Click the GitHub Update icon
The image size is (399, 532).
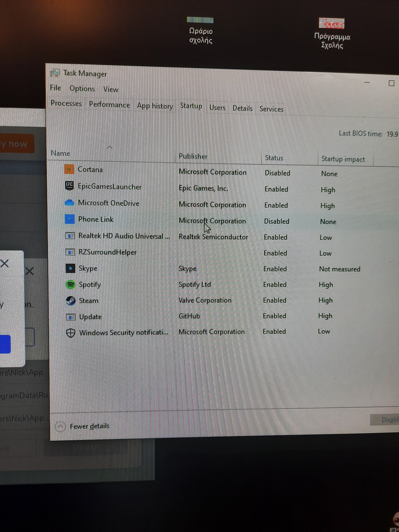(x=71, y=317)
